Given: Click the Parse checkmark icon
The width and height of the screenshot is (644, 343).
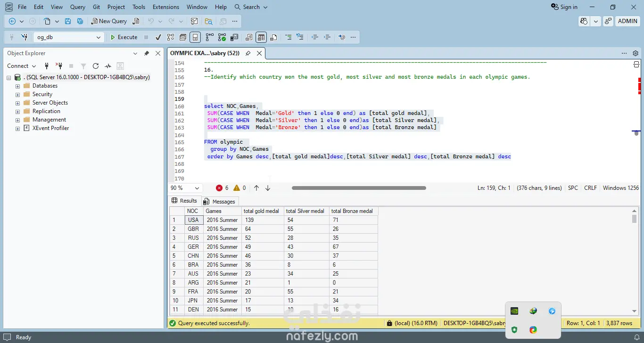Looking at the screenshot, I should [x=158, y=37].
